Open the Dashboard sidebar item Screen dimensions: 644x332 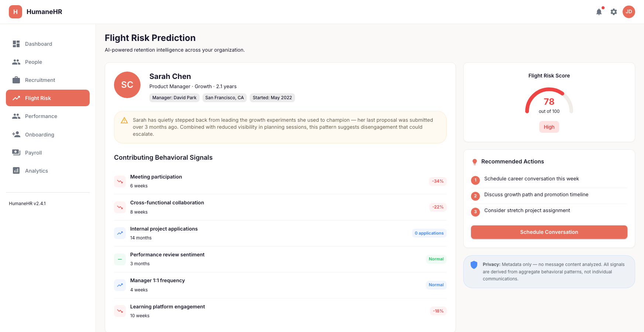(x=48, y=44)
